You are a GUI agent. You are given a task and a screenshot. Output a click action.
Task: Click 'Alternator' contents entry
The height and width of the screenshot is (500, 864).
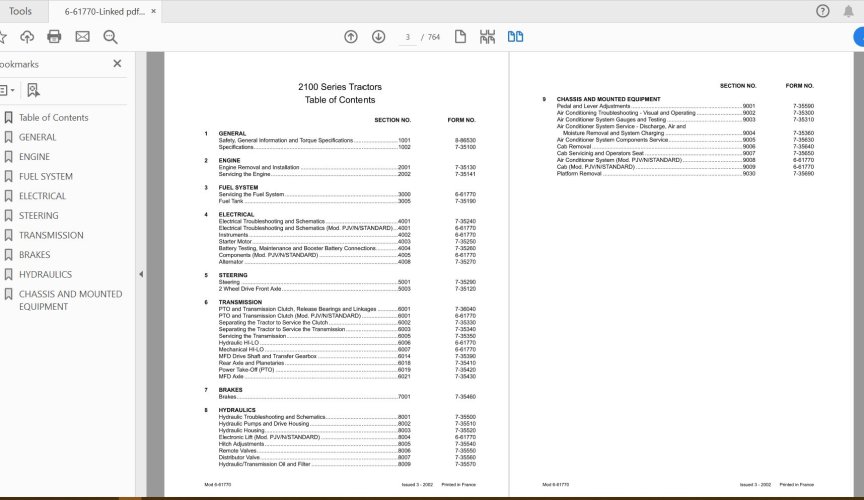click(231, 262)
